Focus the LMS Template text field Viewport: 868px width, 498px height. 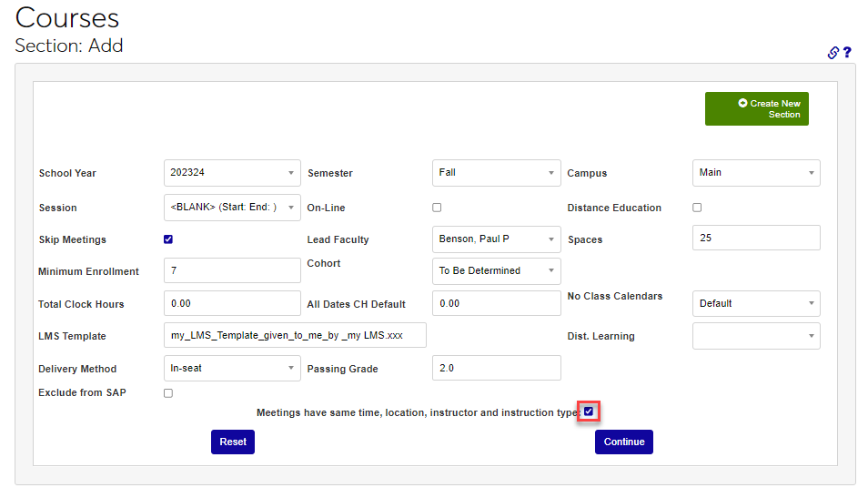point(295,335)
